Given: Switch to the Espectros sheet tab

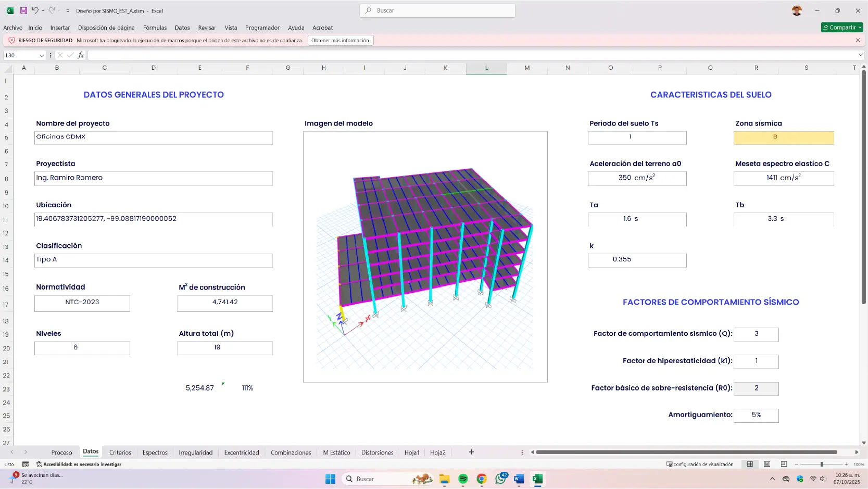Looking at the screenshot, I should click(155, 453).
